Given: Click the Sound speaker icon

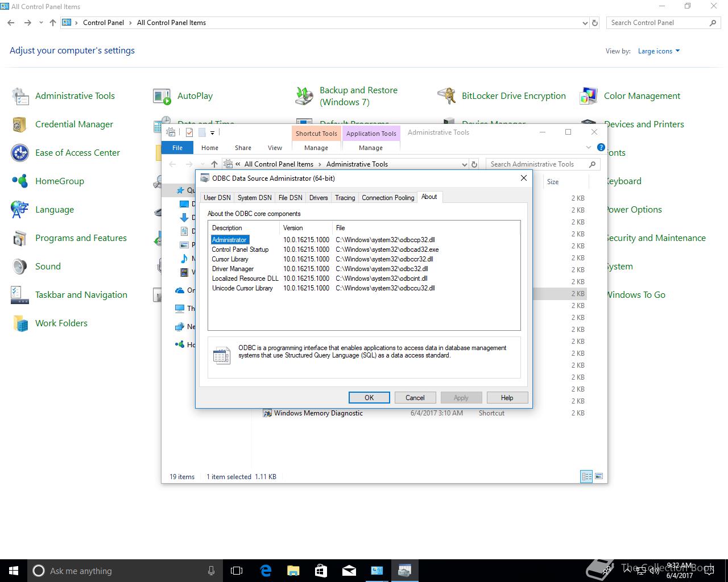Looking at the screenshot, I should pyautogui.click(x=20, y=267).
